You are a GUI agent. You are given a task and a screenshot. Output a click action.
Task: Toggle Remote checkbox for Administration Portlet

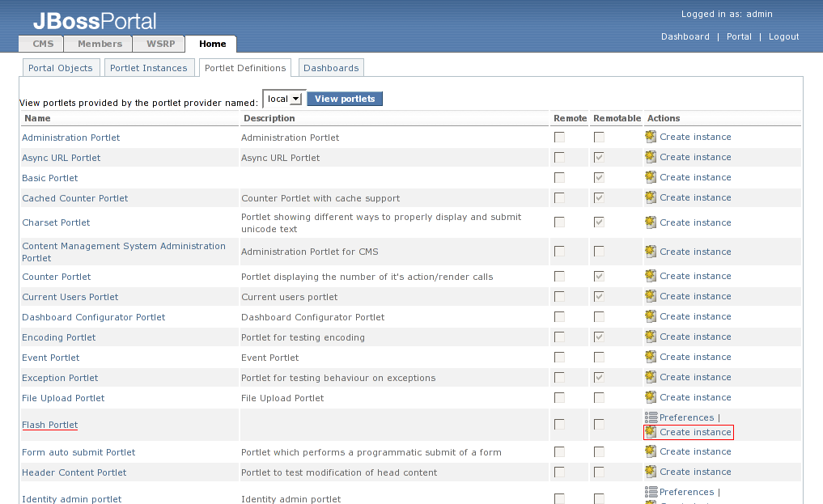[x=559, y=138]
